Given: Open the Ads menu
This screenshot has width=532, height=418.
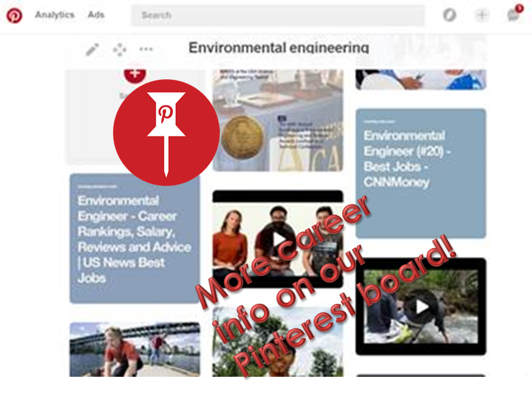Looking at the screenshot, I should pos(96,15).
